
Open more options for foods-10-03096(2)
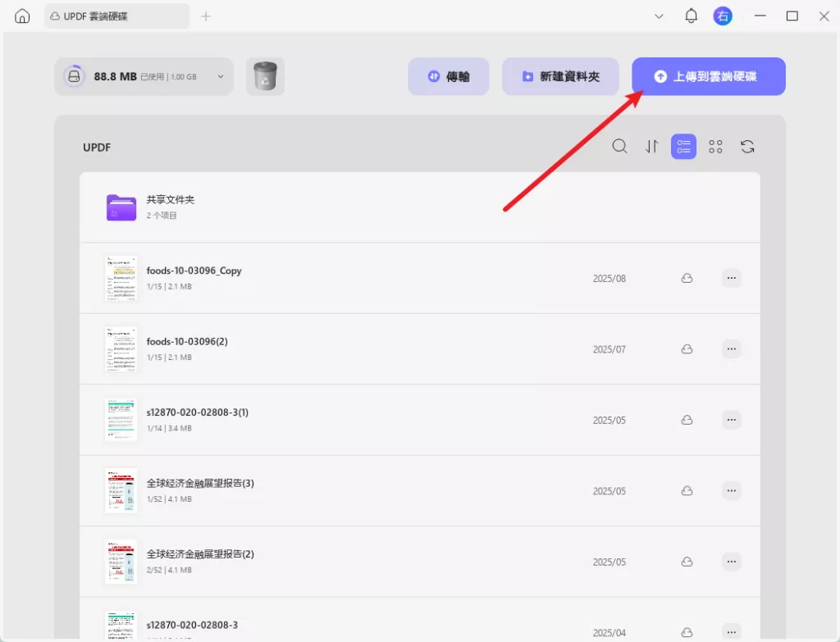[731, 348]
